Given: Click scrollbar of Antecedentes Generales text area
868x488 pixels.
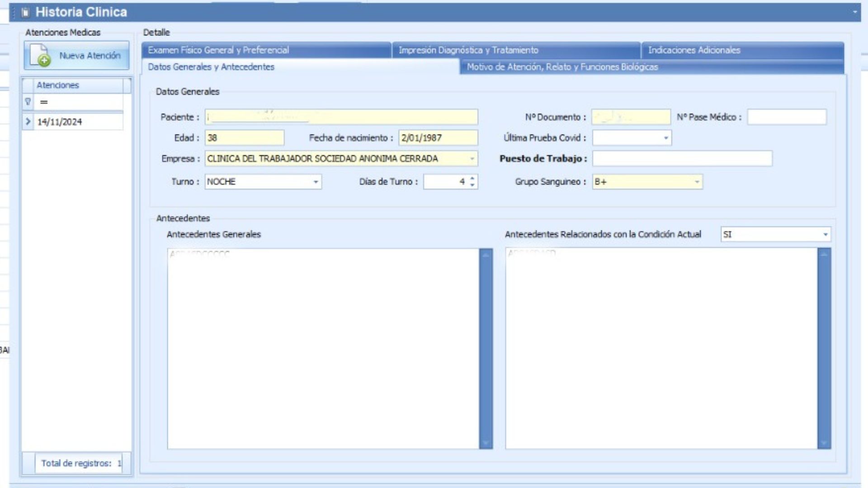Looking at the screenshot, I should coord(486,348).
